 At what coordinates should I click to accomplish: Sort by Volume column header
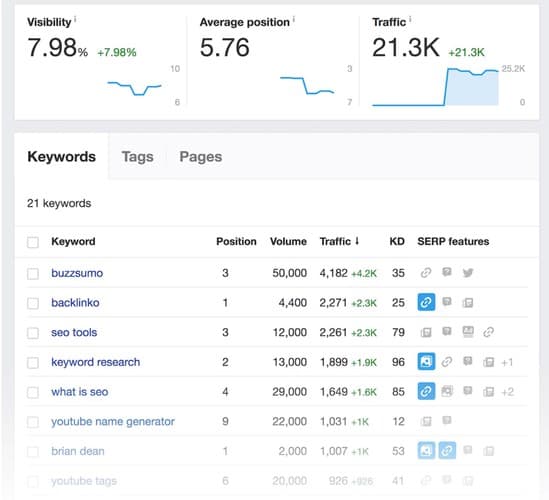(x=289, y=241)
